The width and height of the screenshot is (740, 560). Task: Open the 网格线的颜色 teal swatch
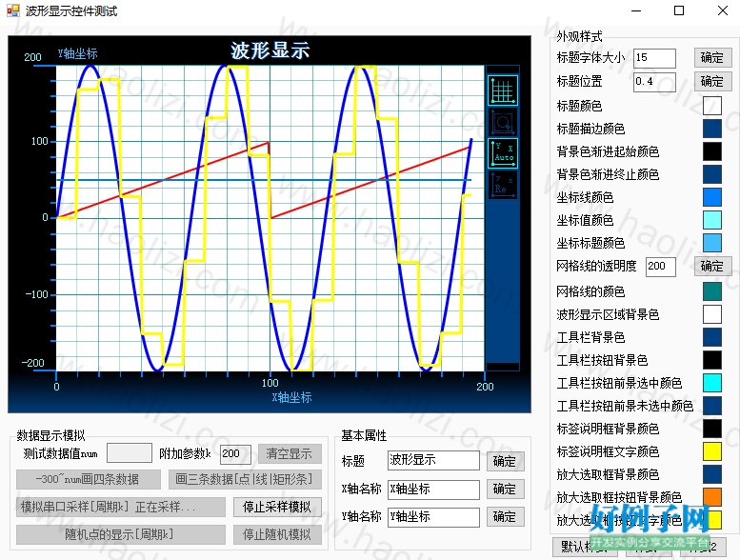711,291
